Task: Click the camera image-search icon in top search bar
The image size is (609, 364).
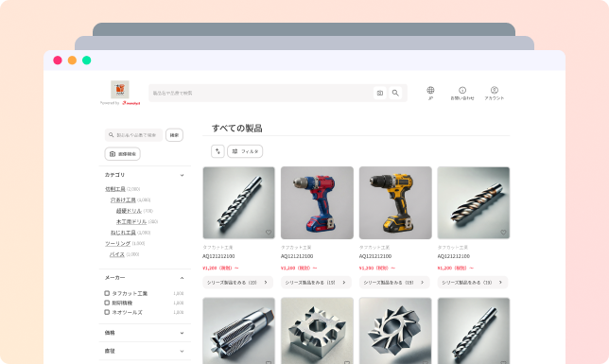Action: click(x=380, y=94)
